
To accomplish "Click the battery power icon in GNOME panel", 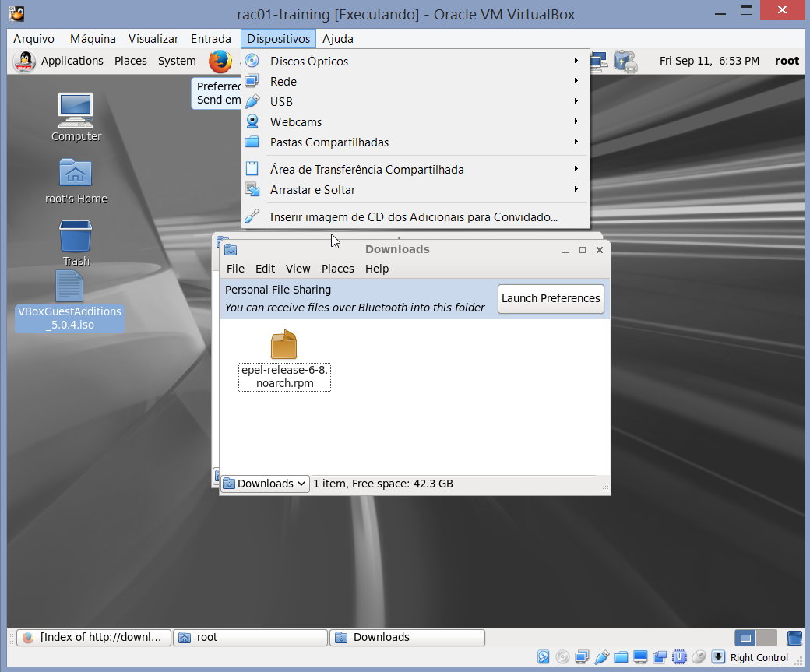I will point(625,61).
